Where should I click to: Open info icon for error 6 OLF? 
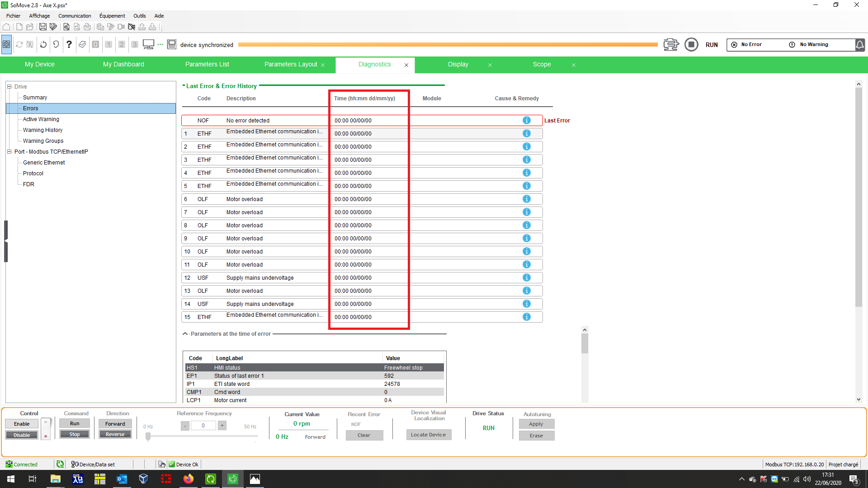[526, 199]
